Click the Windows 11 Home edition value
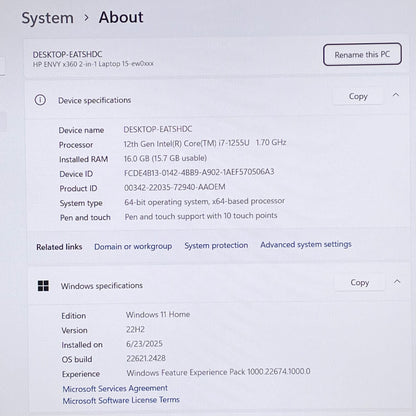 158,314
